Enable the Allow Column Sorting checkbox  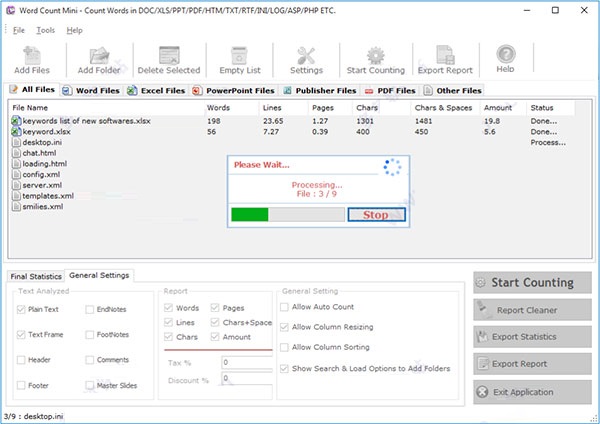click(285, 347)
